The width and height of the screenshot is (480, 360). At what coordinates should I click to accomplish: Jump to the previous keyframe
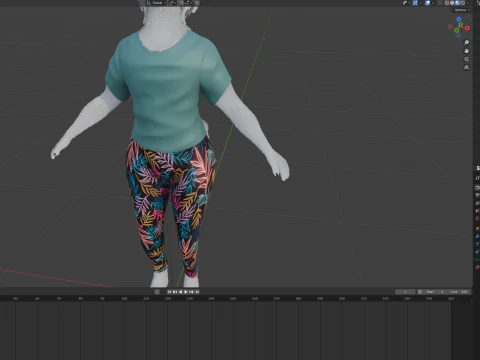click(175, 292)
